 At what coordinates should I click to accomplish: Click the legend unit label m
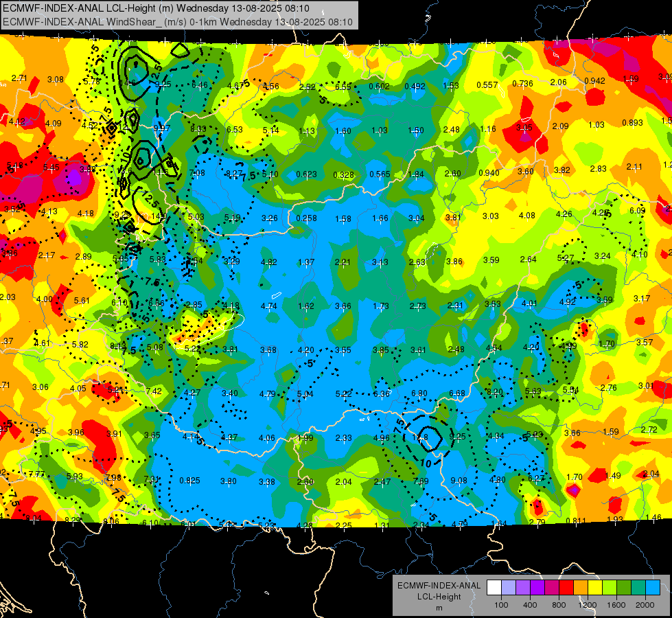click(439, 608)
